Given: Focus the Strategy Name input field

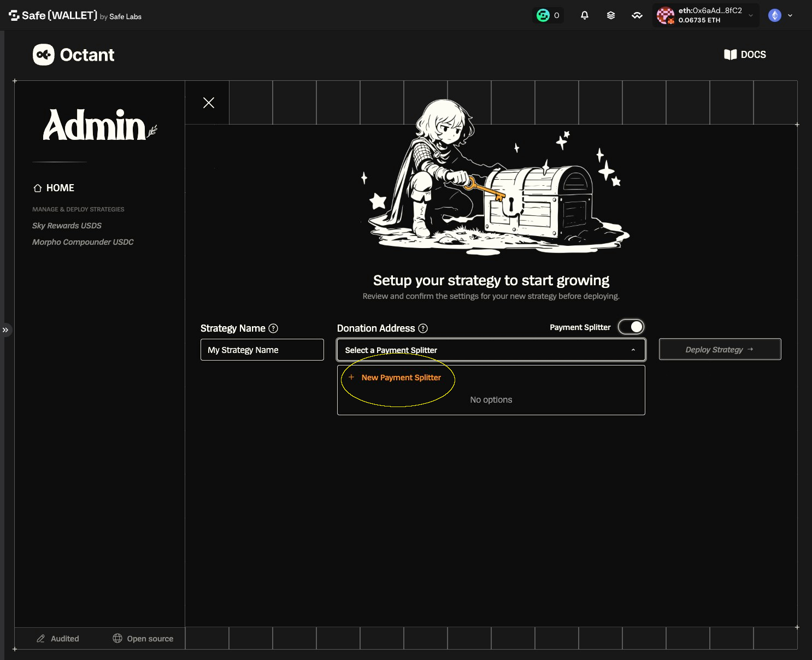Looking at the screenshot, I should (x=262, y=350).
